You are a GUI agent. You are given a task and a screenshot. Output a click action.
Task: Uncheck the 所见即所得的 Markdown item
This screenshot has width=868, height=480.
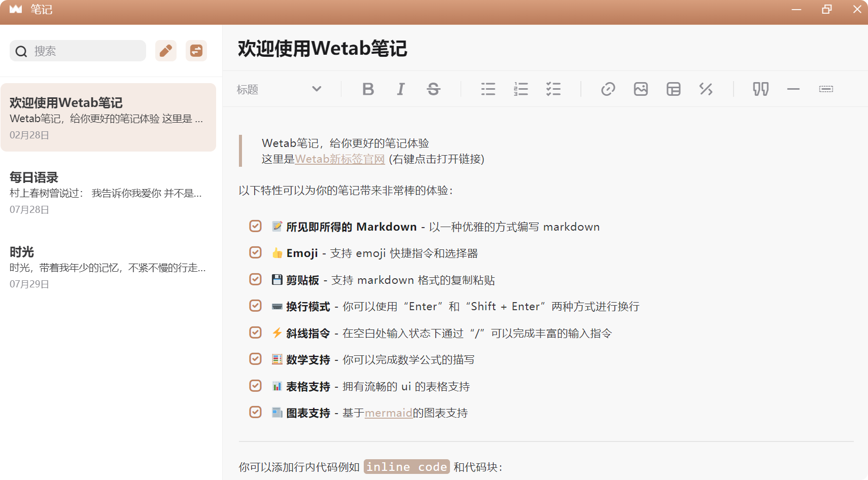coord(255,226)
